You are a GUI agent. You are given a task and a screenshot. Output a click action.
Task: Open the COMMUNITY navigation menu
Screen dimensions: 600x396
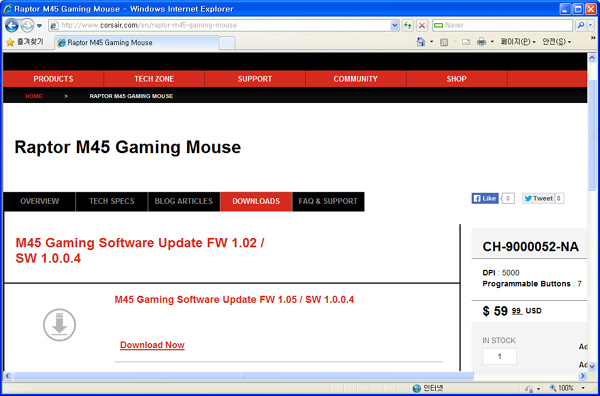(x=355, y=79)
